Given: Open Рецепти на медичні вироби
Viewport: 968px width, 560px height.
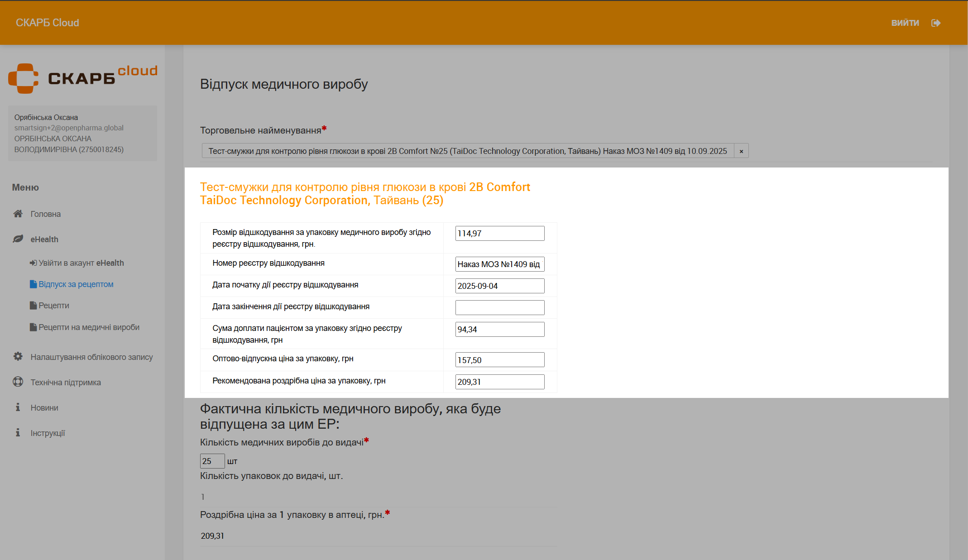Looking at the screenshot, I should click(x=89, y=327).
